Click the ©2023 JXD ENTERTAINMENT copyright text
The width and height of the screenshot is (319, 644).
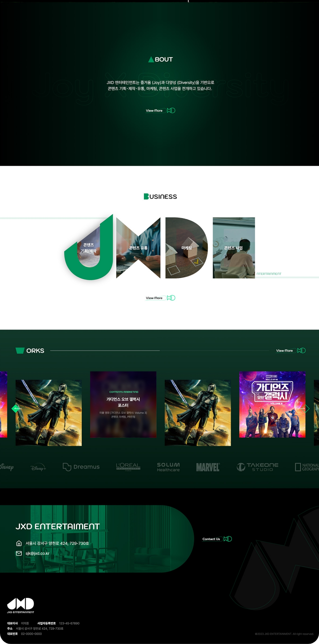(284, 634)
